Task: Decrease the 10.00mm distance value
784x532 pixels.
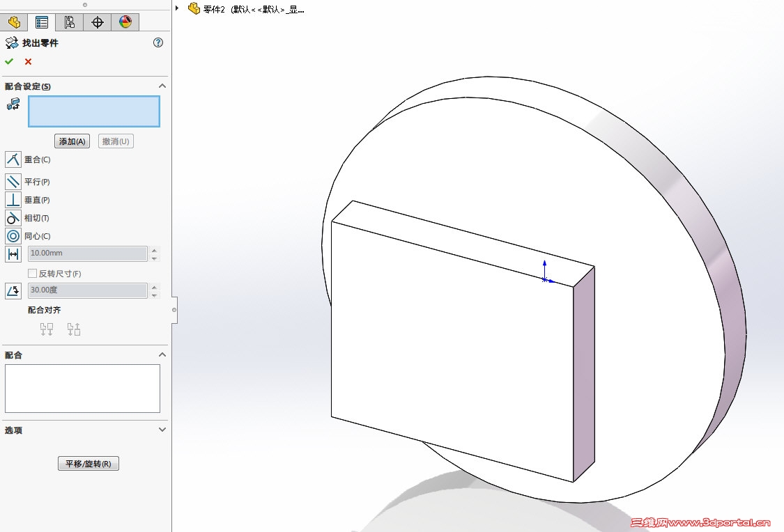Action: (155, 258)
